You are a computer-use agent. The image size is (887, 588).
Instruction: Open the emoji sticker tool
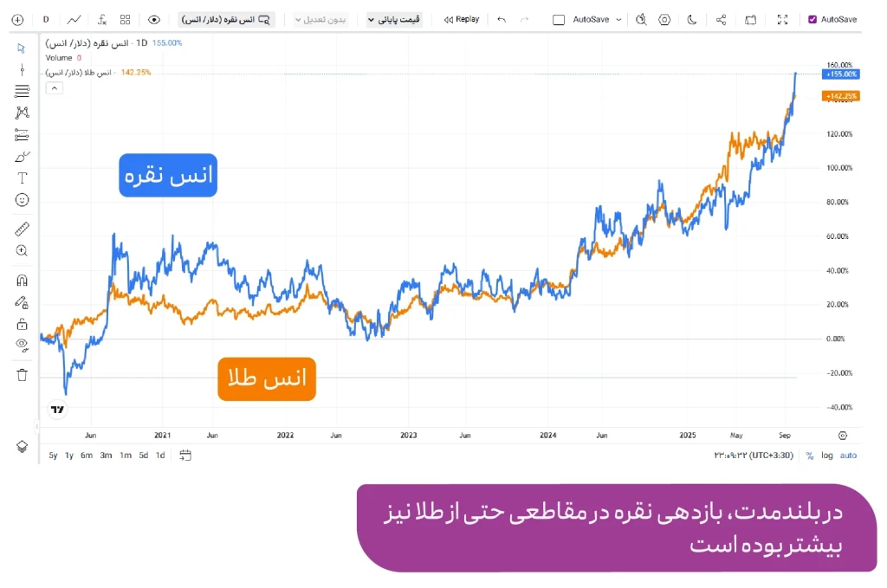point(23,199)
